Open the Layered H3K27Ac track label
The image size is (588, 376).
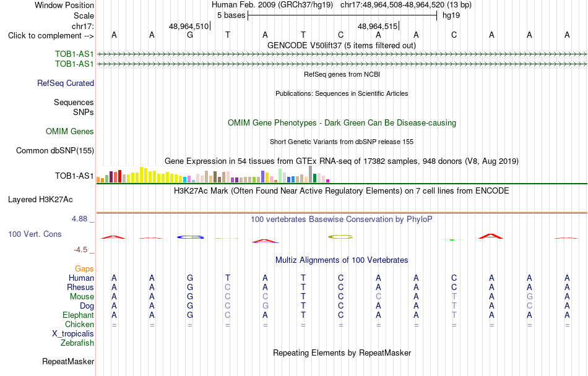[40, 200]
